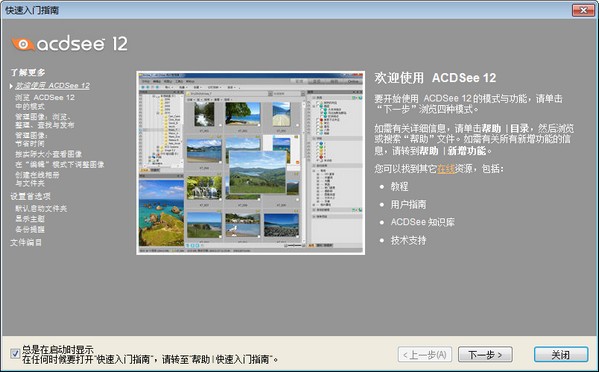Close the 快速入门指南 window
Viewport: 599px width, 372px height.
(x=583, y=10)
